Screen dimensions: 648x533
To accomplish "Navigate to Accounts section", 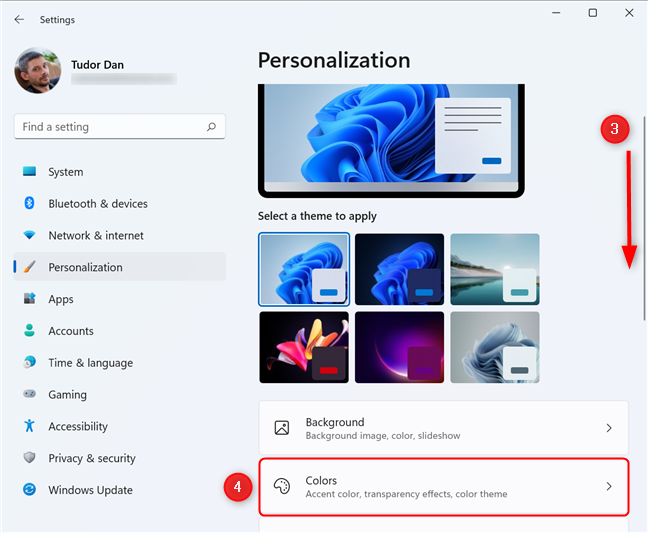I will [x=120, y=331].
